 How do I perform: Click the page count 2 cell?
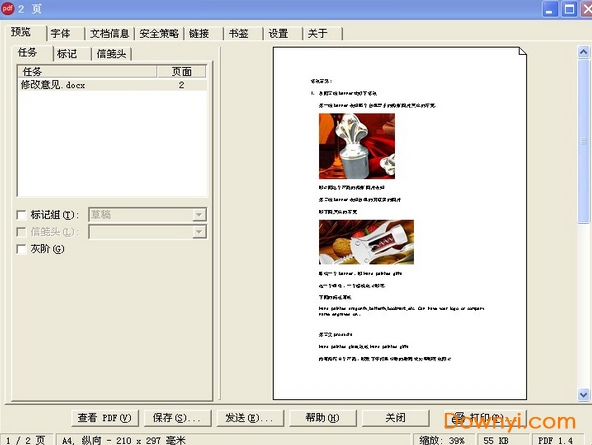pos(182,85)
